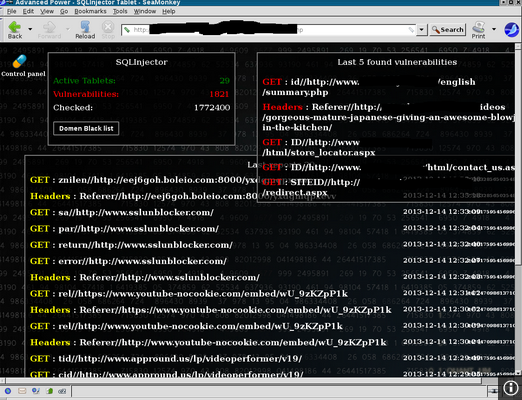This screenshot has width=522, height=400.
Task: Click inside the URL address field
Action: pos(268,30)
